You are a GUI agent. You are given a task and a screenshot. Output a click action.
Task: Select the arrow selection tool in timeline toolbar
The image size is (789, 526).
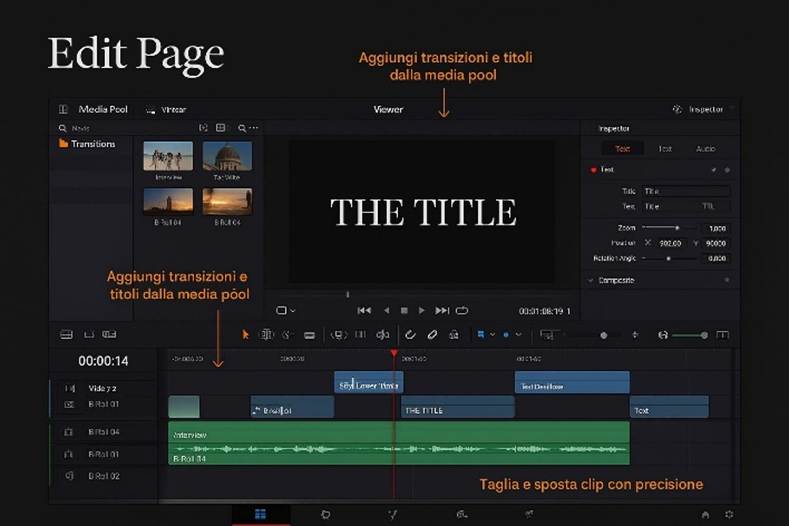[246, 335]
